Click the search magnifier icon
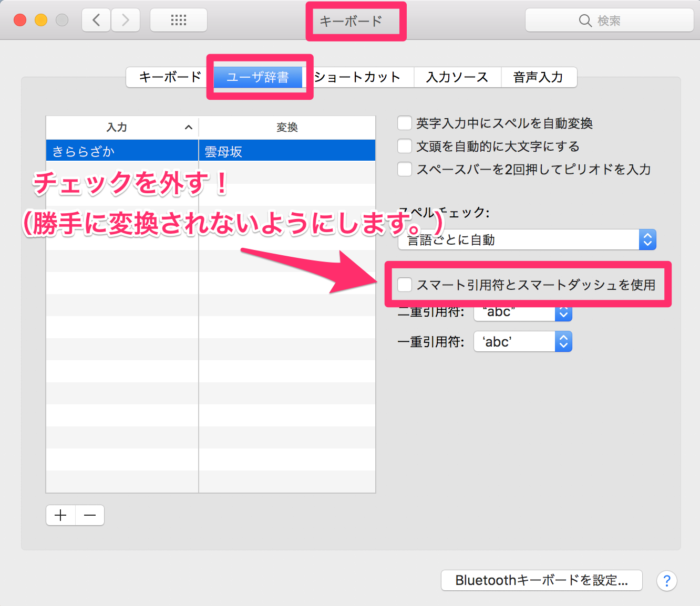Screen dimensions: 700x606 (585, 20)
